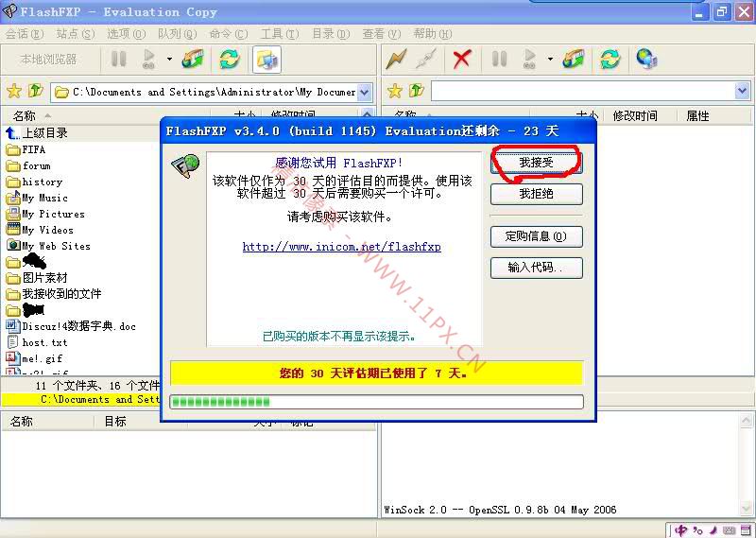Image resolution: width=756 pixels, height=538 pixels.
Task: Select the history folder in local list
Action: 42,182
